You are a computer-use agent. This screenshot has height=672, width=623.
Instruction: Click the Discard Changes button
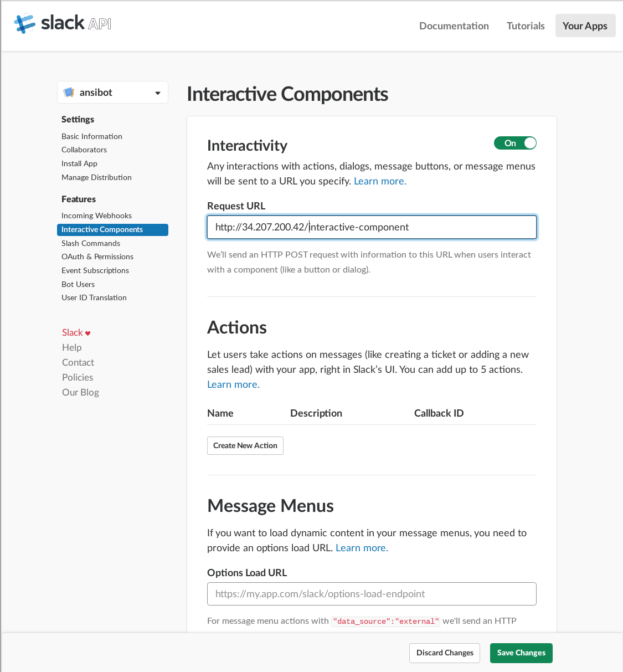pyautogui.click(x=445, y=653)
